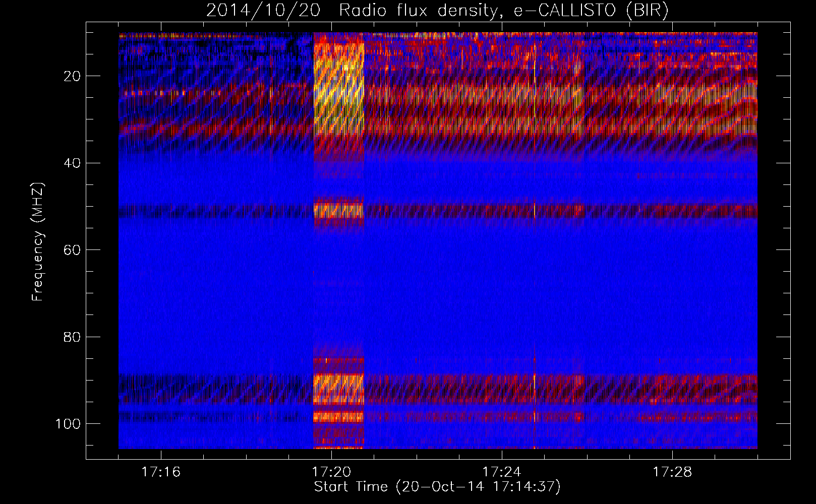
Task: Click the 17:16 time tick label
Action: pyautogui.click(x=161, y=472)
